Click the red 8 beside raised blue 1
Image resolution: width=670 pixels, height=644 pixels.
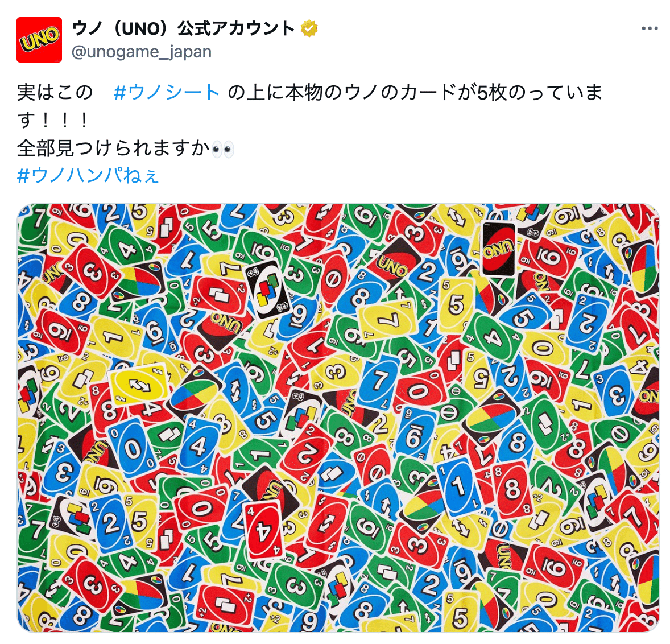tap(512, 489)
